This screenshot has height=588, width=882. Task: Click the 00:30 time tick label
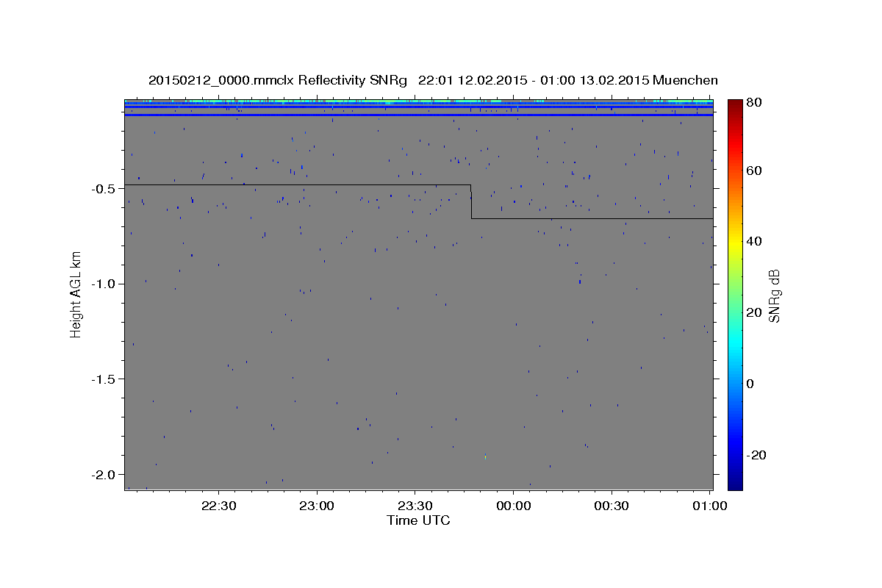coord(611,506)
